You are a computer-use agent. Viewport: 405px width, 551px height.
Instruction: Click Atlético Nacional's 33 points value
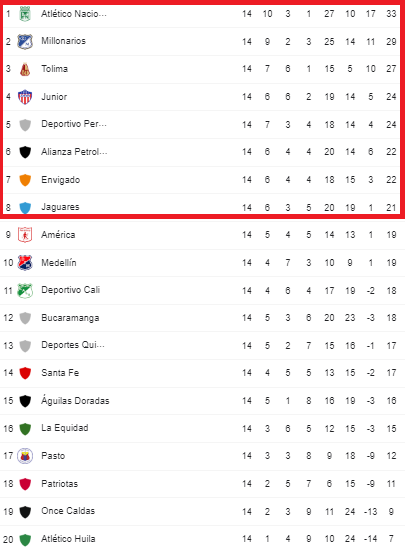point(391,14)
